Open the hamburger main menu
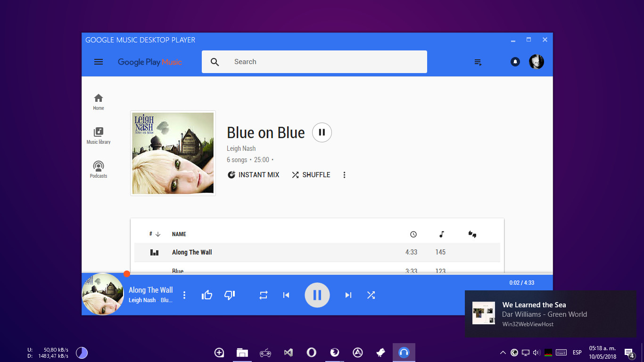This screenshot has width=644, height=362. [x=99, y=62]
